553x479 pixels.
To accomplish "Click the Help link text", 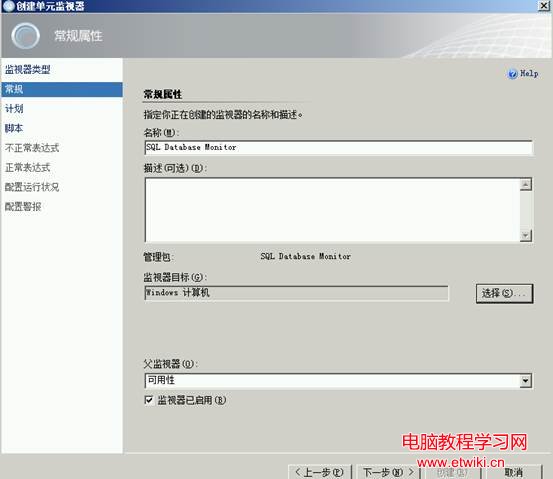I will [529, 74].
